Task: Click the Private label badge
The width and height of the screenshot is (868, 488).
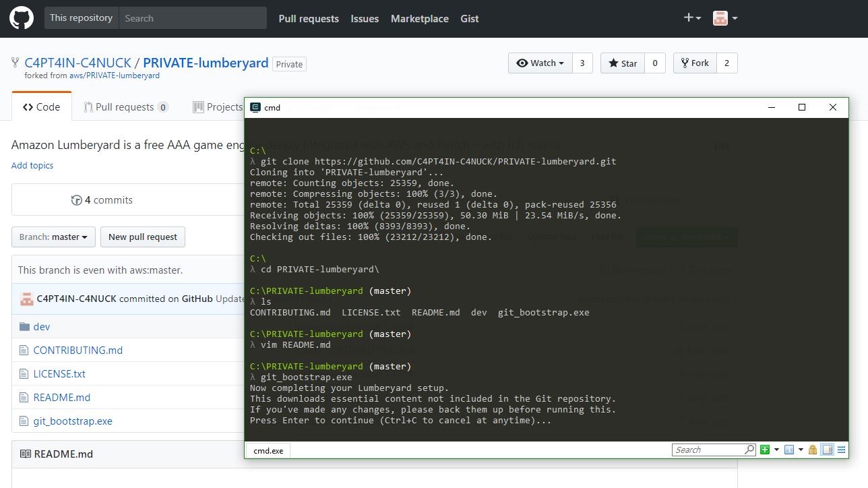Action: click(289, 64)
